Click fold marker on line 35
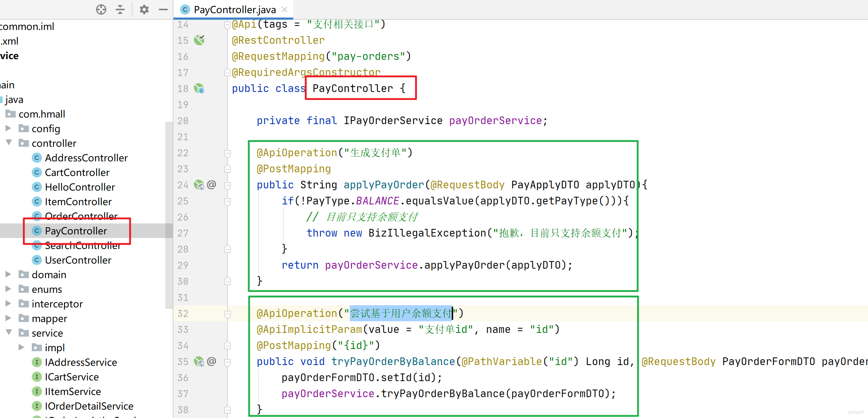 (227, 362)
